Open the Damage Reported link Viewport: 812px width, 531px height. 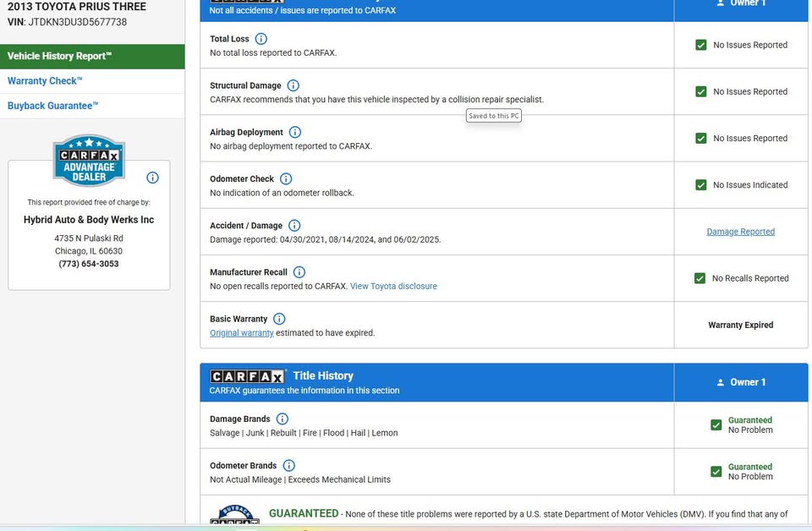(x=741, y=232)
